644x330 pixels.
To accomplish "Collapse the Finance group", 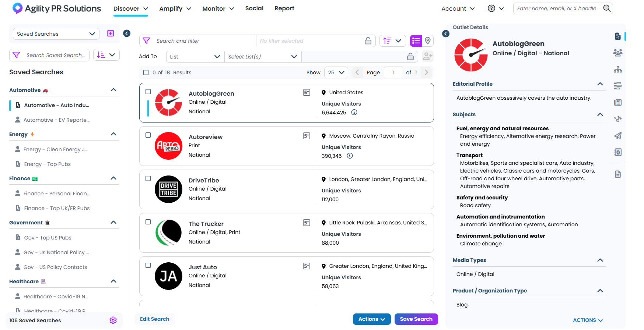I will pyautogui.click(x=113, y=178).
